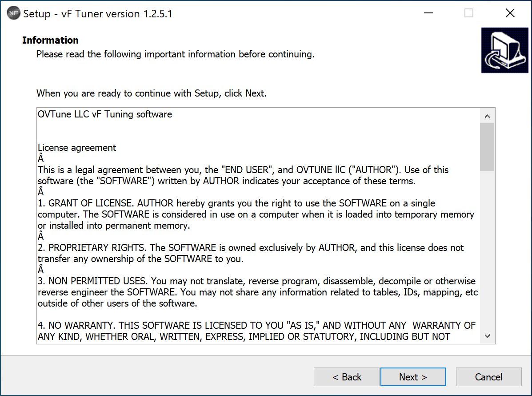Click the vF Tuner icon in title bar
The height and width of the screenshot is (396, 532).
click(x=14, y=14)
